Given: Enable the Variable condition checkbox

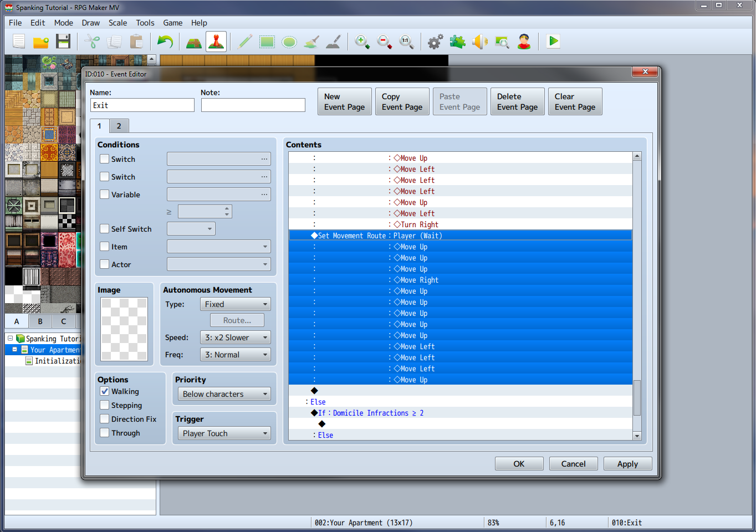Looking at the screenshot, I should [104, 195].
